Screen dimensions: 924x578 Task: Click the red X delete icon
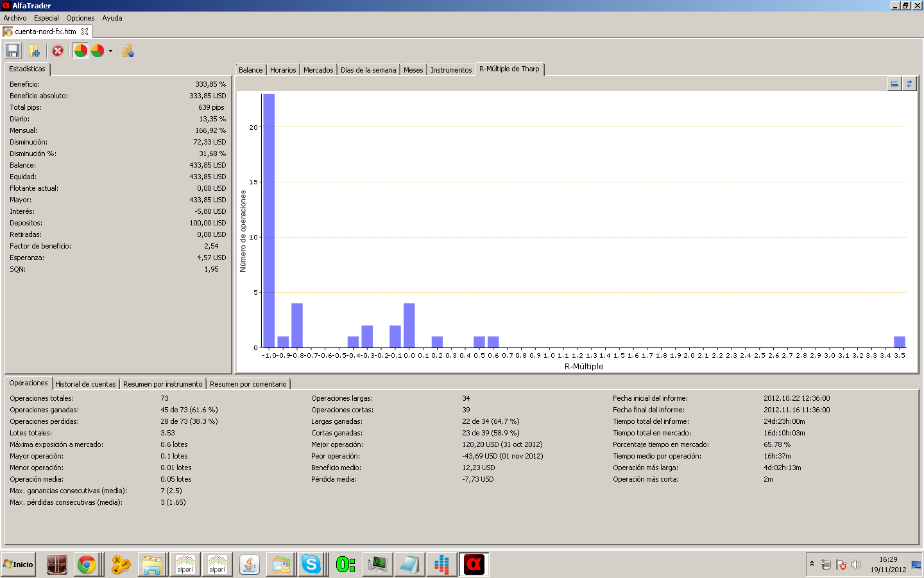click(x=58, y=51)
